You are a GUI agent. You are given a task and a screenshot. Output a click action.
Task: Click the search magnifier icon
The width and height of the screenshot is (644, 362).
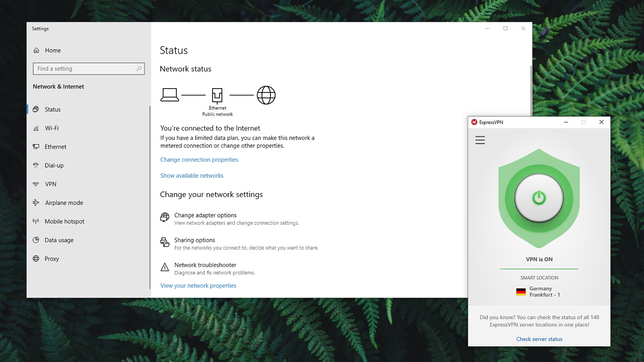pos(139,69)
